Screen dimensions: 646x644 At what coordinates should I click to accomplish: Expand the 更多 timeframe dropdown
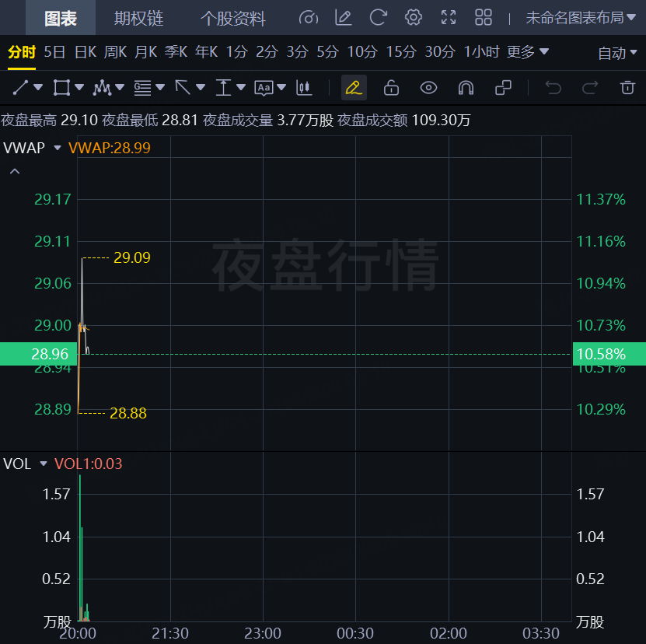click(527, 52)
